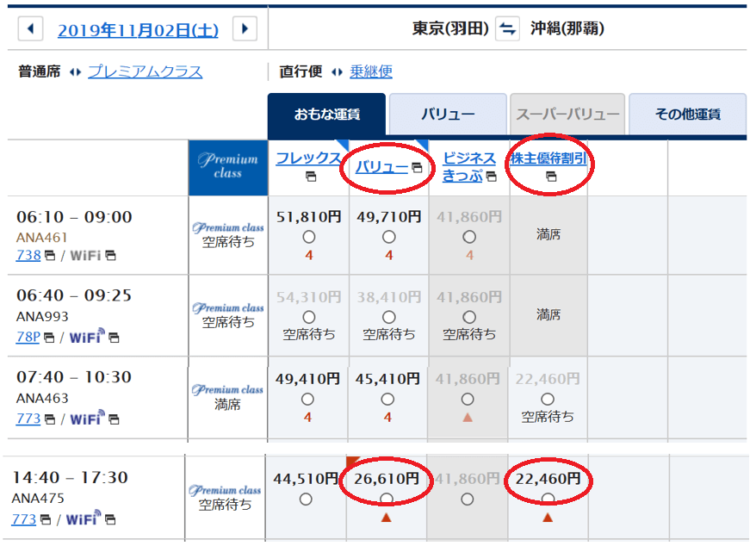
Task: Open popup icon next to 78P aircraft
Action: 49,338
